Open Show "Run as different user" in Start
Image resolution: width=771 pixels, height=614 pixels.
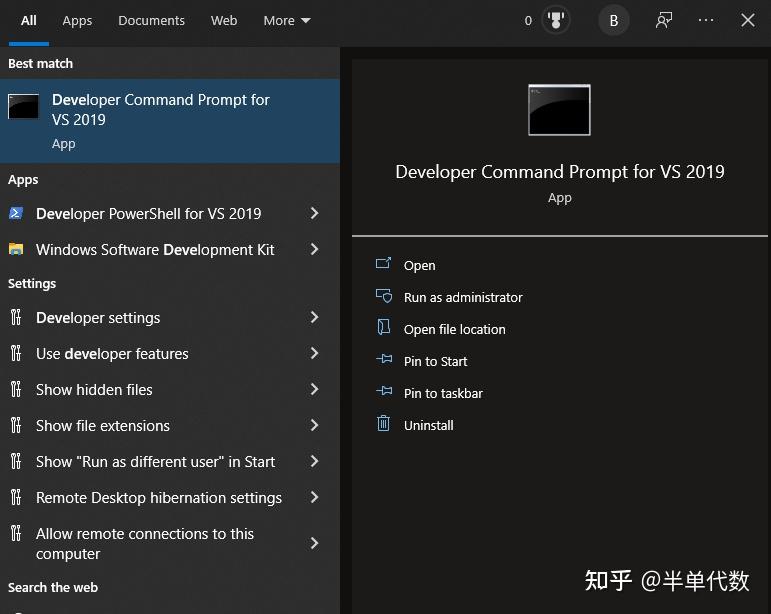(170, 461)
